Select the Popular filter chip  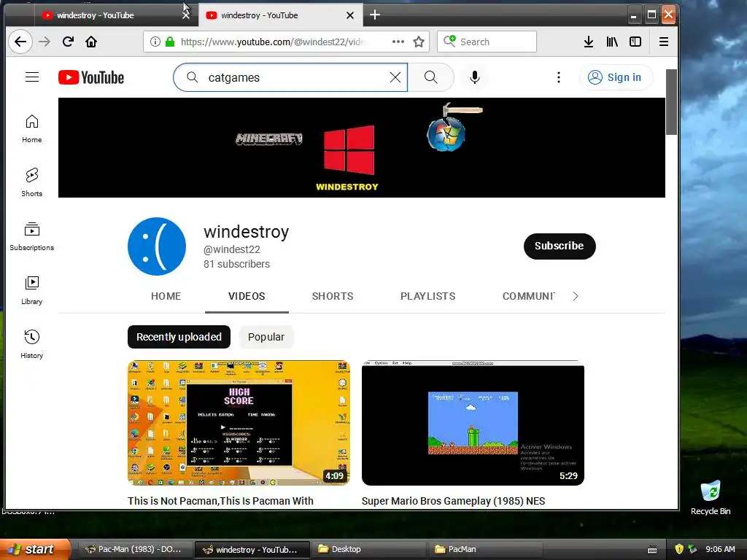tap(266, 337)
